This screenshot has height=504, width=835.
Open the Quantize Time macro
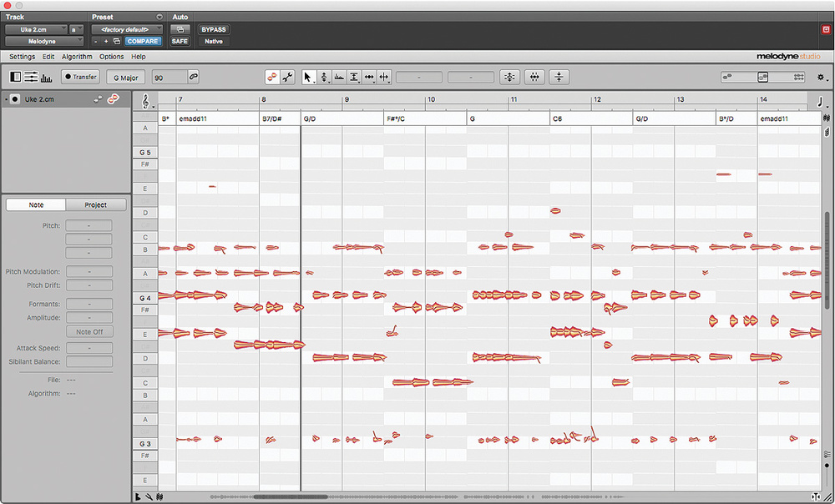click(x=534, y=77)
